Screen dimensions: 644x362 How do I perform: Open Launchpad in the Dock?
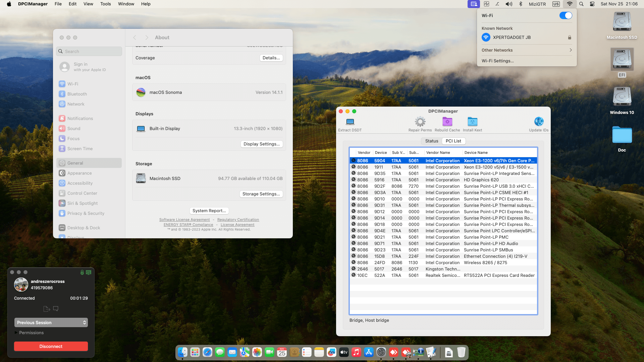[x=195, y=352]
